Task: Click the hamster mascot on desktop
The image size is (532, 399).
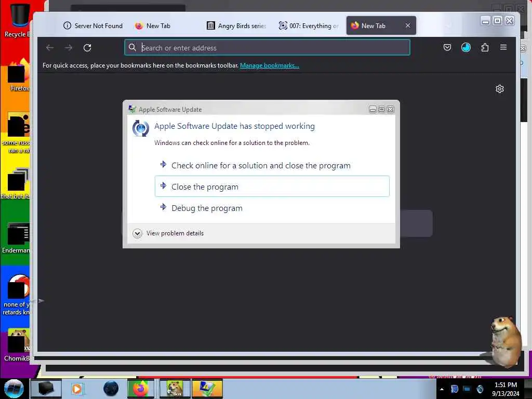Action: click(x=506, y=341)
